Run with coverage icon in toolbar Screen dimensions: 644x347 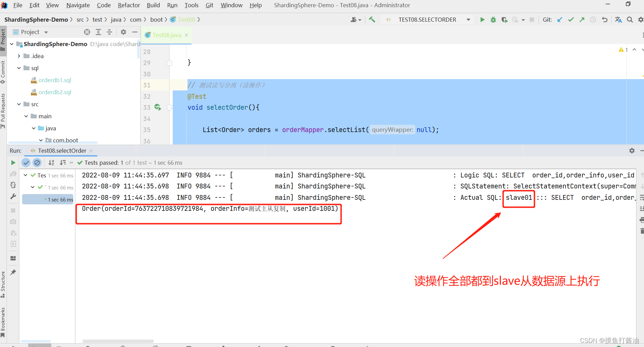[x=504, y=20]
